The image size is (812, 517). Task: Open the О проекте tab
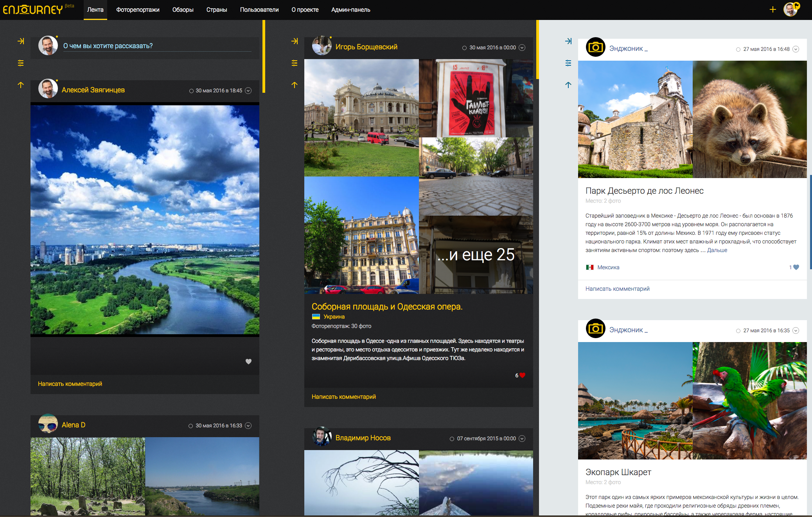(x=305, y=10)
